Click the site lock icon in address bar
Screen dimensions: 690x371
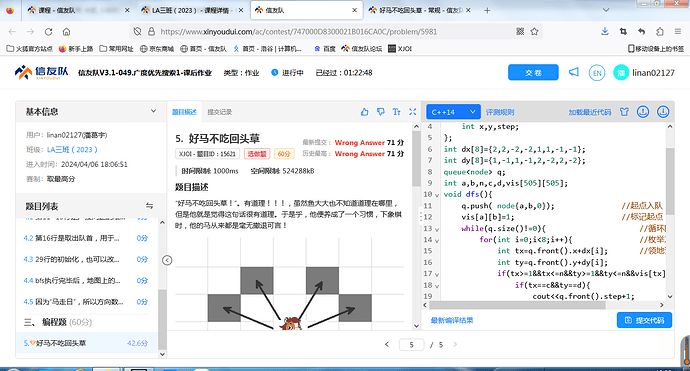point(151,32)
